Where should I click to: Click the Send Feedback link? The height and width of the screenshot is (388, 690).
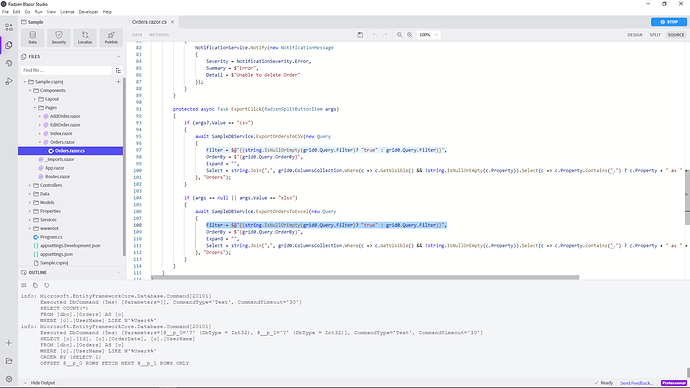[636, 383]
